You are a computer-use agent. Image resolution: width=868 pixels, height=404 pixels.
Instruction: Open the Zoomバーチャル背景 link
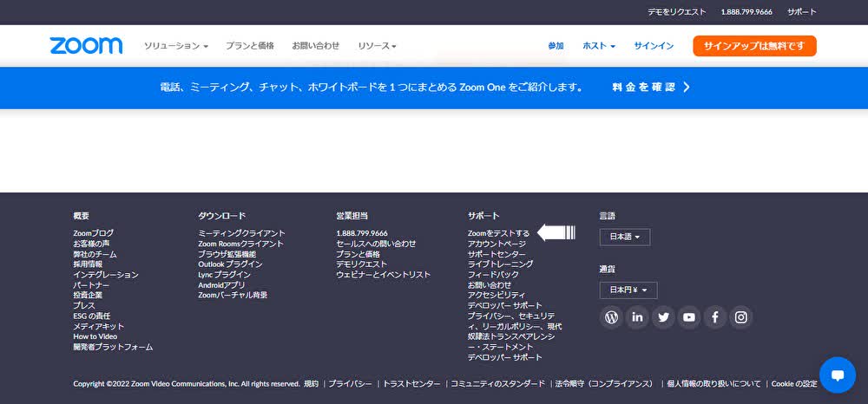tap(233, 295)
